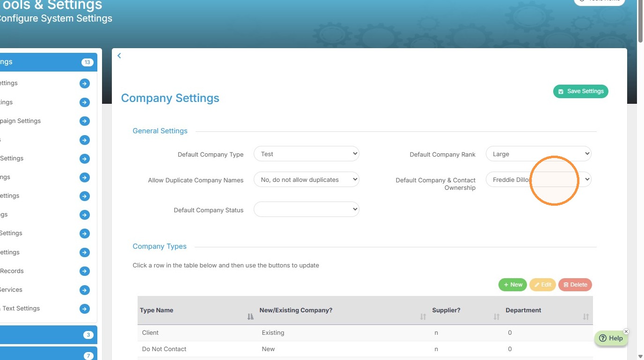The width and height of the screenshot is (644, 360).
Task: Open the Default Company Type dropdown
Action: (307, 154)
